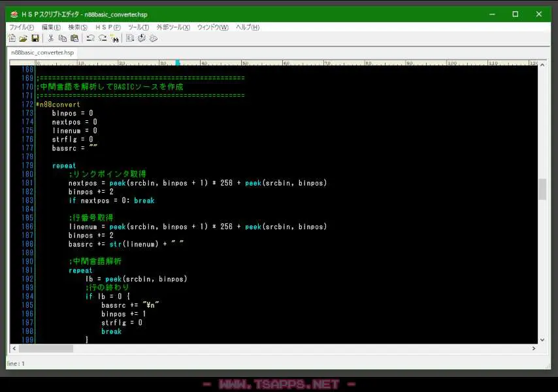Open the HSP(P) menu
This screenshot has height=392, width=558.
click(x=108, y=27)
